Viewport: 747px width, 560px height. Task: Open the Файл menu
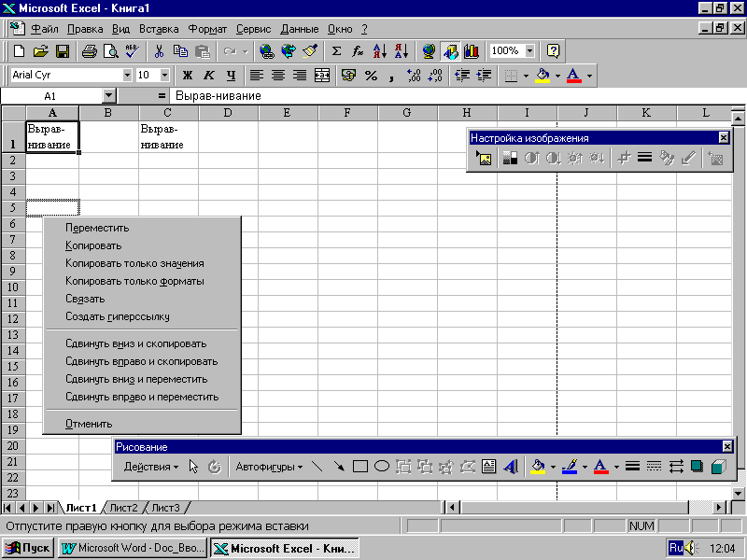(44, 29)
